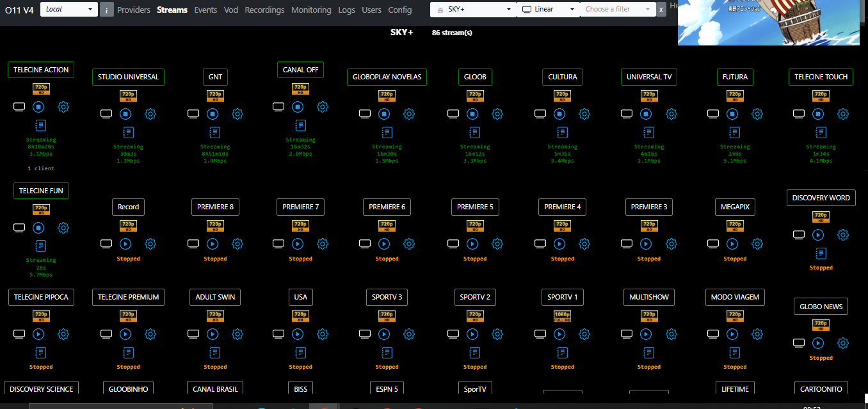The width and height of the screenshot is (868, 409).
Task: Clear the filter with x button
Action: pos(661,10)
